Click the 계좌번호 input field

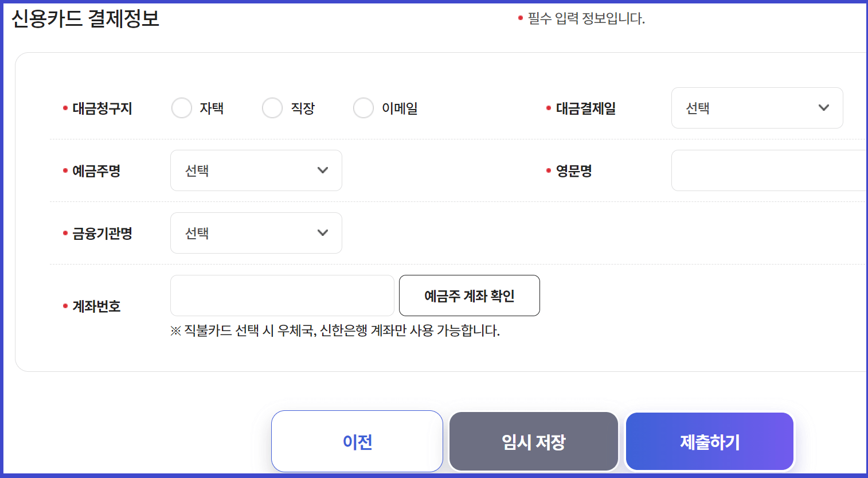pyautogui.click(x=282, y=295)
